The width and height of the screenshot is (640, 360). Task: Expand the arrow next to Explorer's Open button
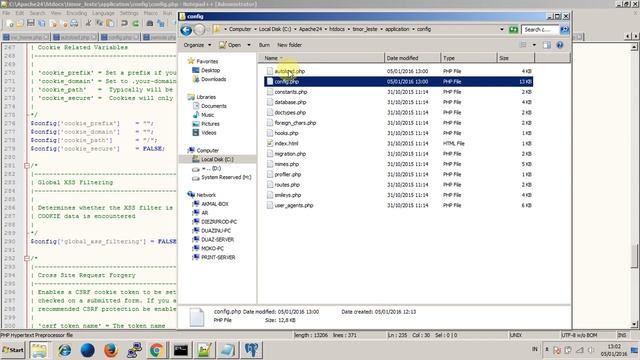click(249, 45)
